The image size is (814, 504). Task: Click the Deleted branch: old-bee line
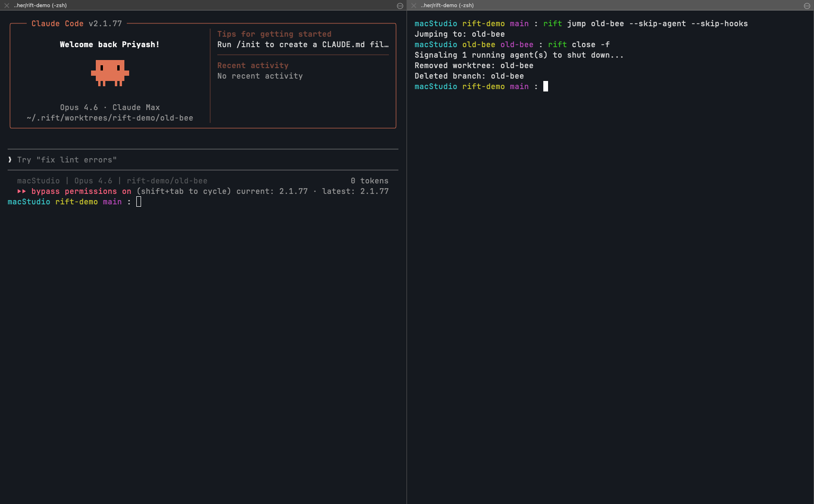point(469,76)
